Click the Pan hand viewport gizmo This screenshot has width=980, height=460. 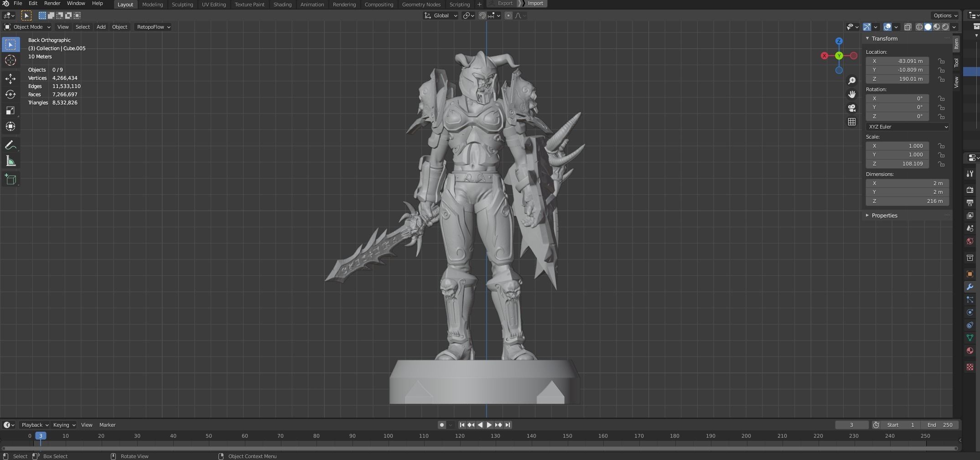tap(852, 94)
